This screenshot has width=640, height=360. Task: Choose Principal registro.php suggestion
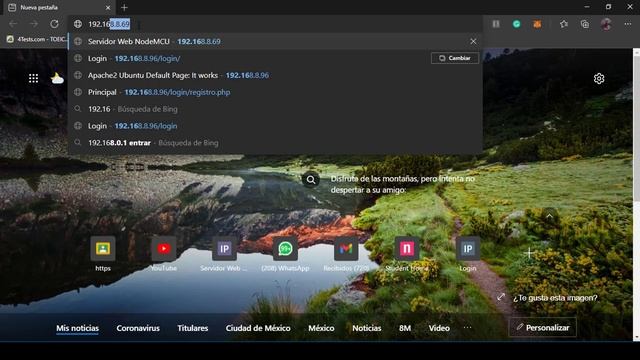point(276,92)
